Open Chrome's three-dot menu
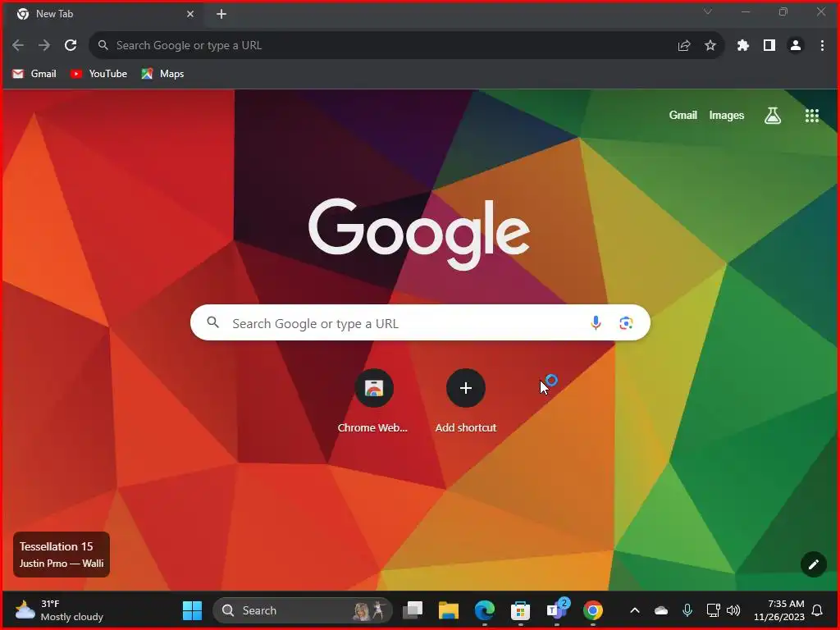The width and height of the screenshot is (840, 630). tap(822, 46)
